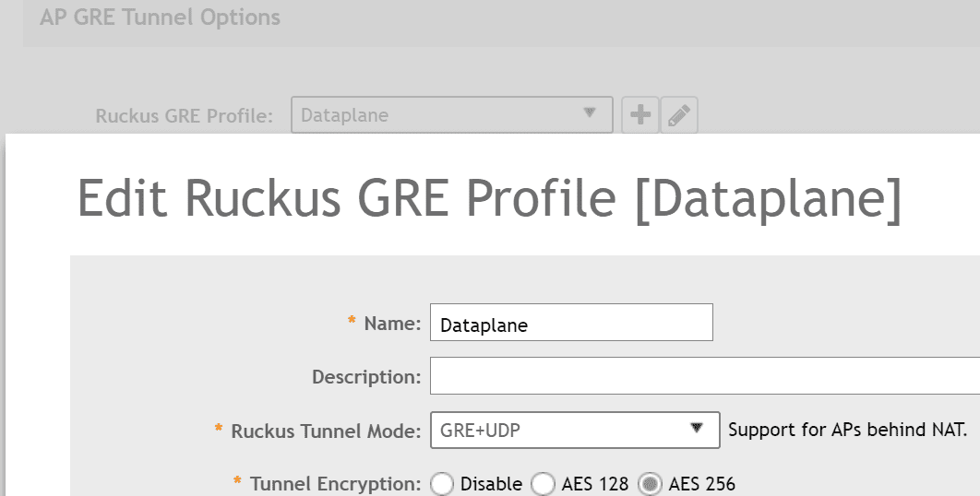Add a new Ruckus GRE profile with plus icon
Image resolution: width=980 pixels, height=496 pixels.
point(640,115)
